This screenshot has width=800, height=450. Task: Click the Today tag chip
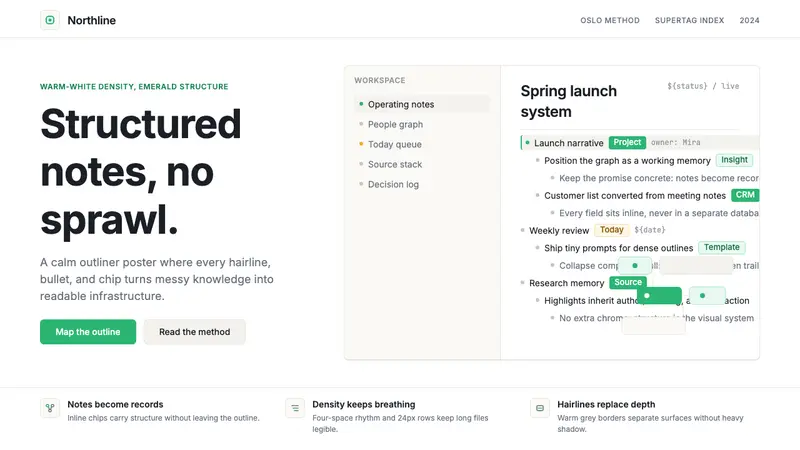612,230
